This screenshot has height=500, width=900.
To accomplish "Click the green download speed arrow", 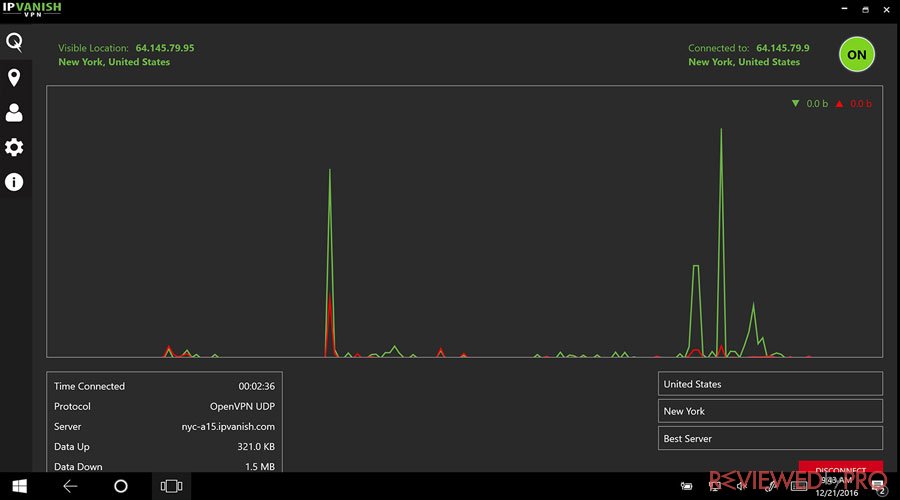I will 796,103.
